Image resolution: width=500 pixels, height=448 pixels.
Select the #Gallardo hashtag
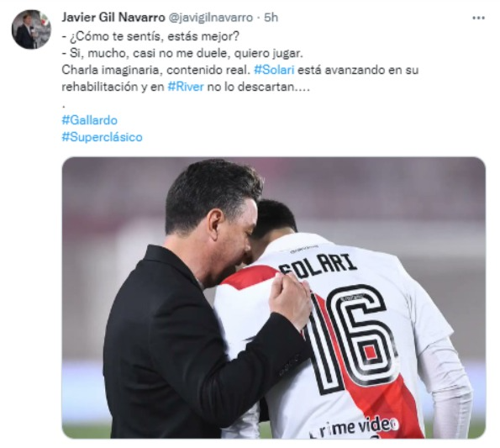89,120
